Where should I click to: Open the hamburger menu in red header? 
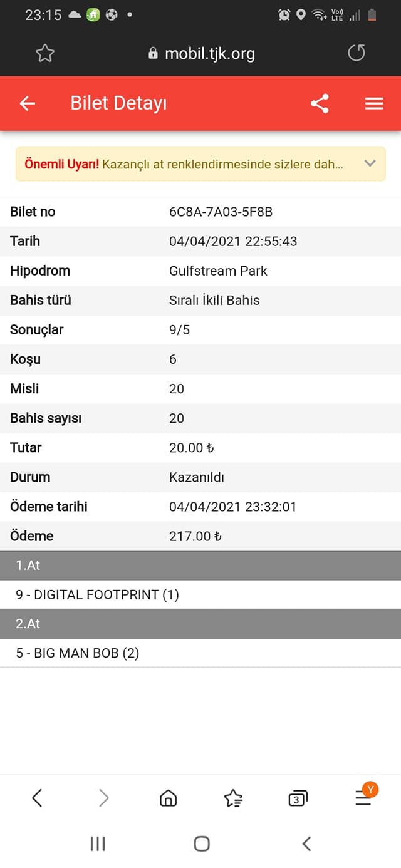pyautogui.click(x=374, y=103)
